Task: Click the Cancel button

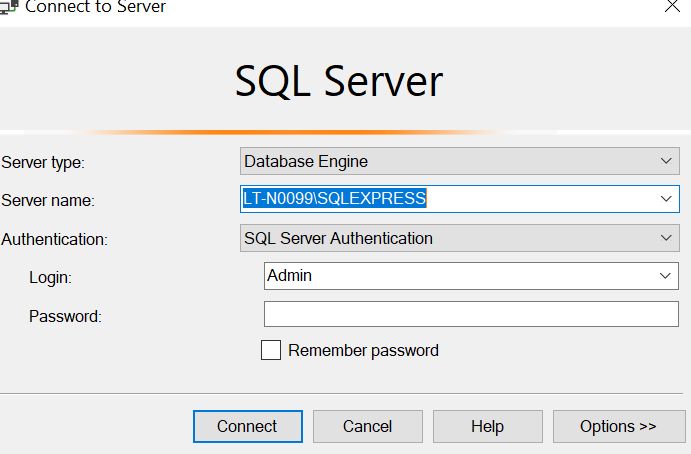Action: tap(368, 426)
